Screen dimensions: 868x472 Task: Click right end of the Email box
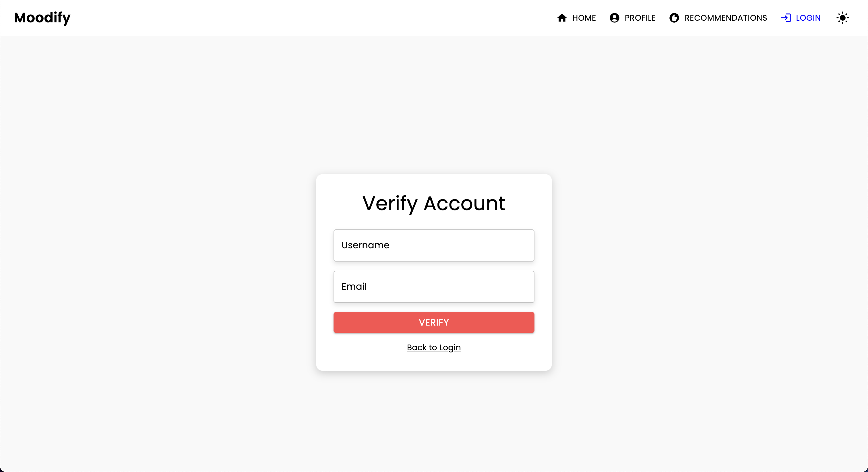click(x=526, y=287)
